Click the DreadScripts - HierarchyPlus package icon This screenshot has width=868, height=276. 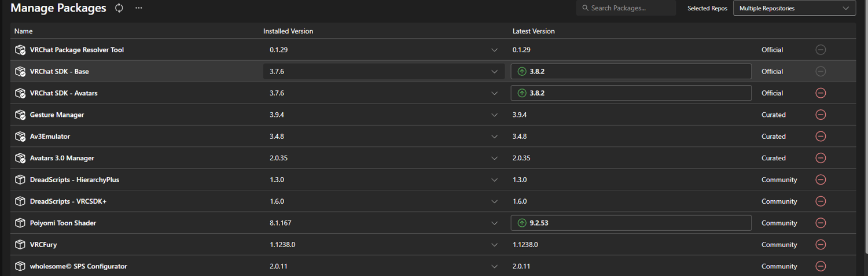pyautogui.click(x=20, y=180)
